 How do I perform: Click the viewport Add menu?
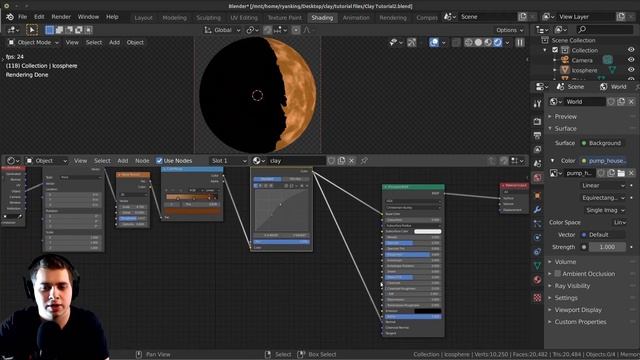[x=114, y=42]
